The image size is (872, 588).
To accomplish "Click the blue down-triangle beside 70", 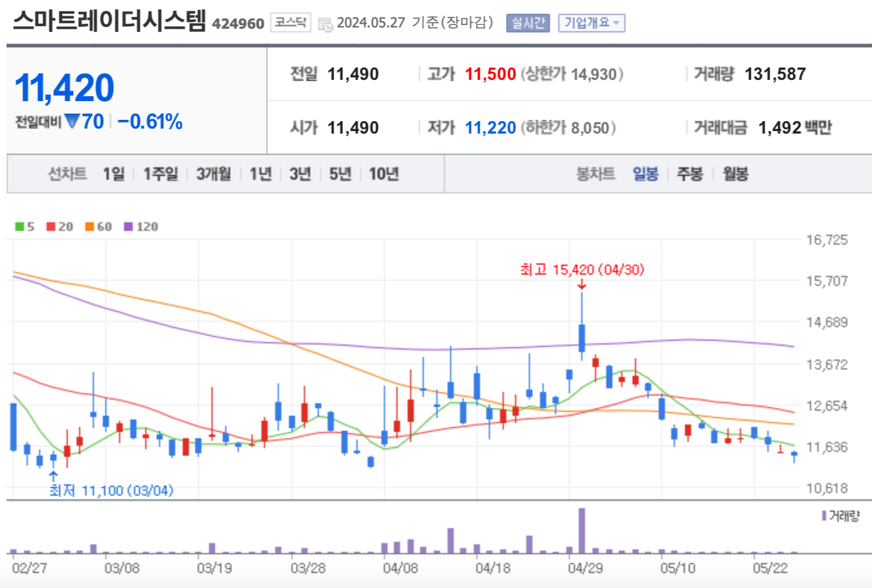I will point(72,121).
